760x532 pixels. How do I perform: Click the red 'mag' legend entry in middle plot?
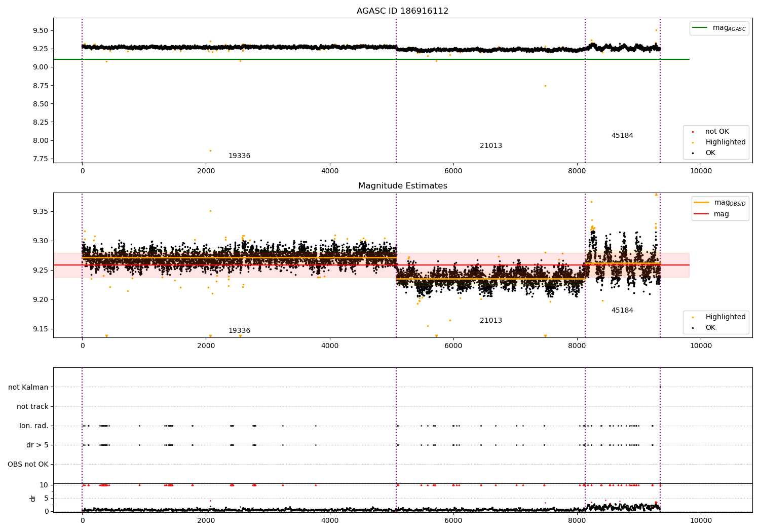711,214
